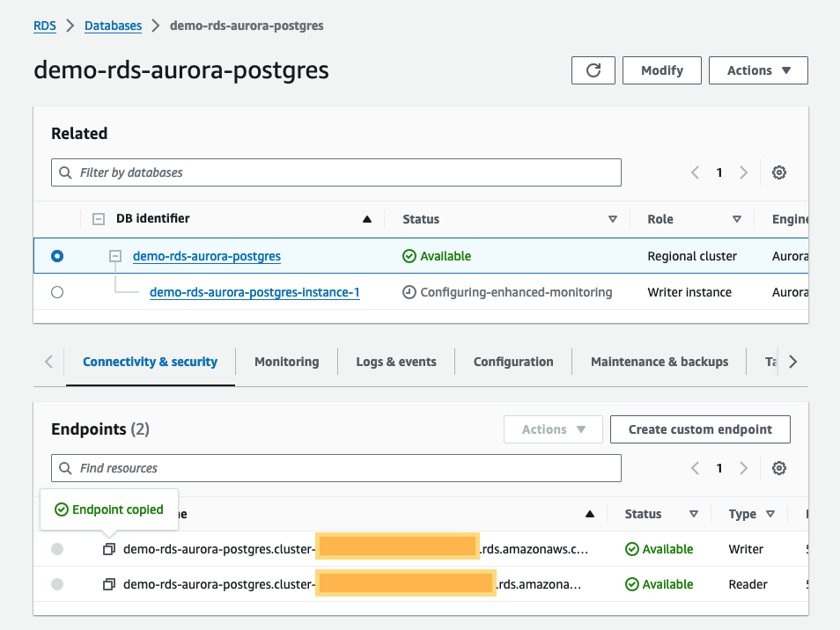Open demo-rds-aurora-postgres-instance-1 link
Screen dimensions: 840x630
pyautogui.click(x=254, y=292)
